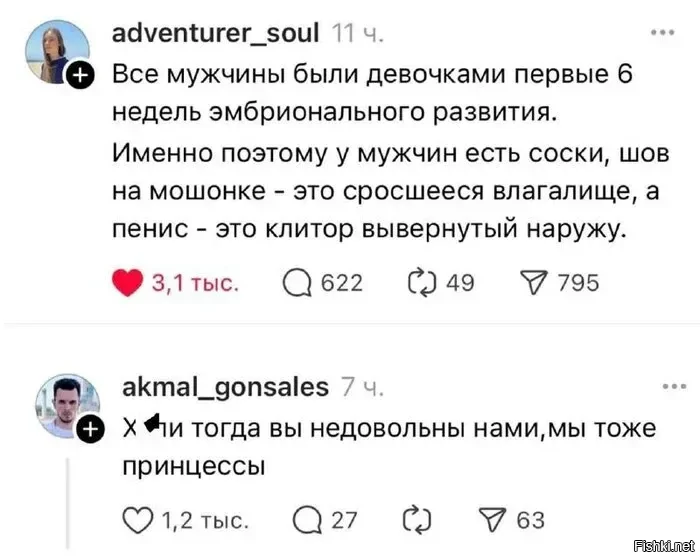Image resolution: width=700 pixels, height=558 pixels.
Task: Follow akmal_gonsales via plus badge
Action: point(87,431)
